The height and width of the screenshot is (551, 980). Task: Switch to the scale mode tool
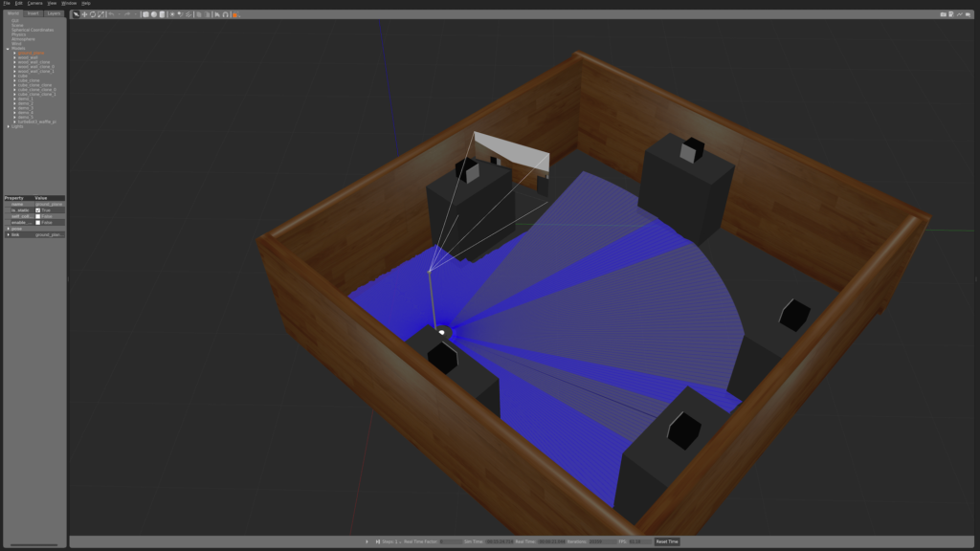click(100, 14)
